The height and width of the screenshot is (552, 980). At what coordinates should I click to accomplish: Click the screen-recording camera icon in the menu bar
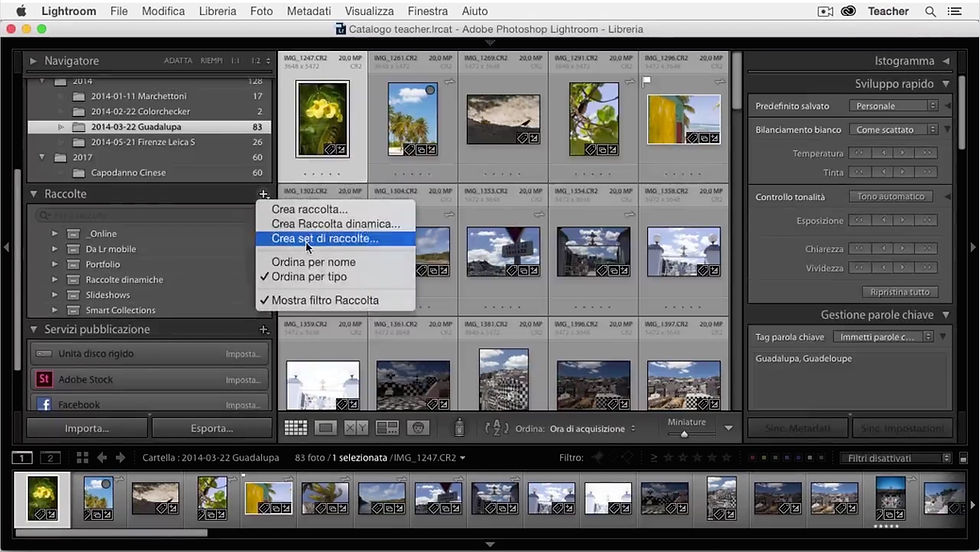tap(825, 11)
